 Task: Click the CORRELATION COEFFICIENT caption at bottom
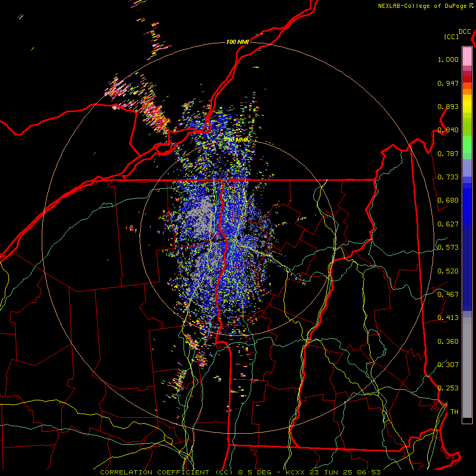click(154, 472)
